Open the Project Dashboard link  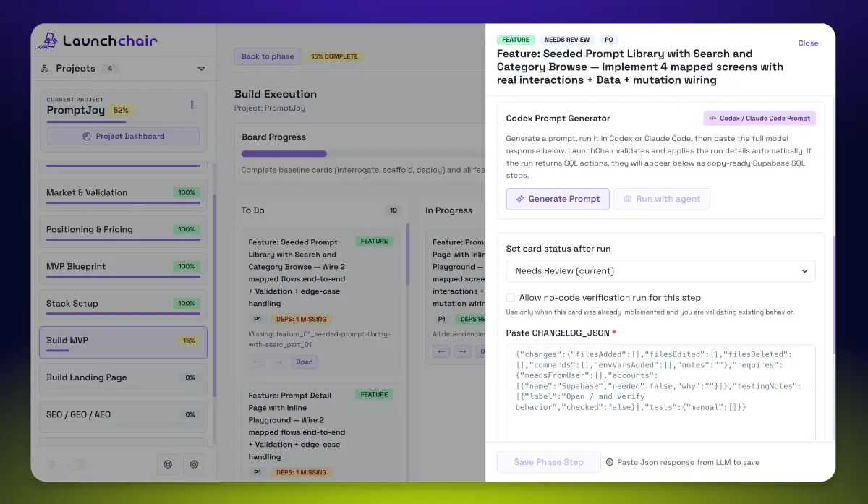[x=122, y=137]
